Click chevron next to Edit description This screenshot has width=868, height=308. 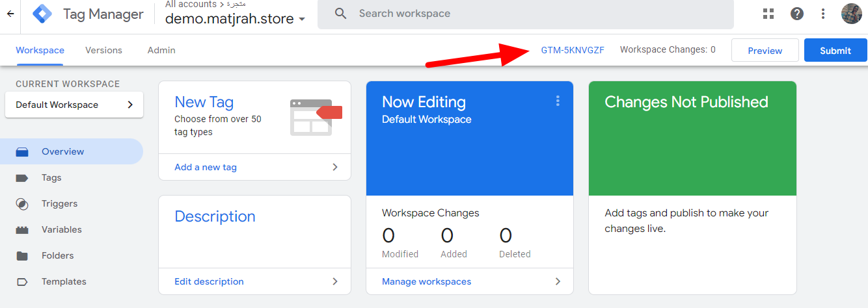(x=335, y=281)
